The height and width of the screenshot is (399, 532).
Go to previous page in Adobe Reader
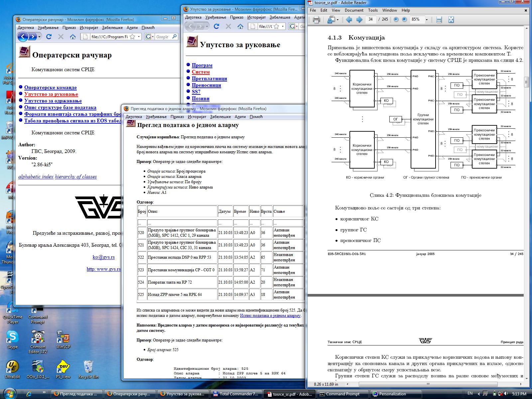(349, 20)
